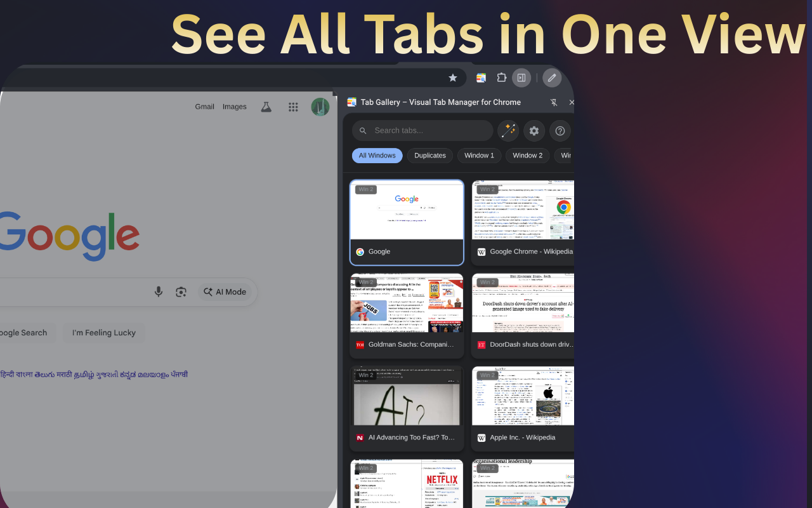The height and width of the screenshot is (508, 812).
Task: Focus the Search tabs field
Action: pos(422,131)
